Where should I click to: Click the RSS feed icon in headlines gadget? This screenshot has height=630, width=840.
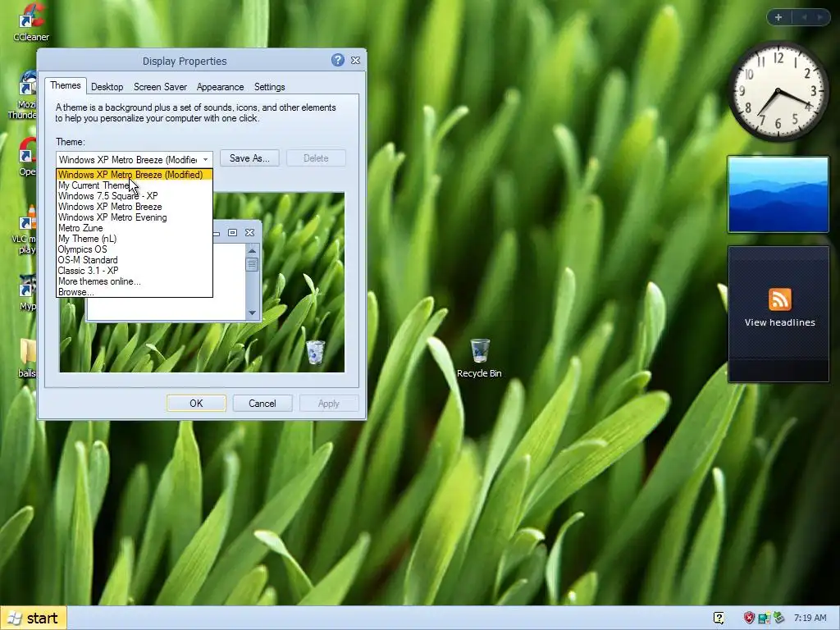click(779, 299)
